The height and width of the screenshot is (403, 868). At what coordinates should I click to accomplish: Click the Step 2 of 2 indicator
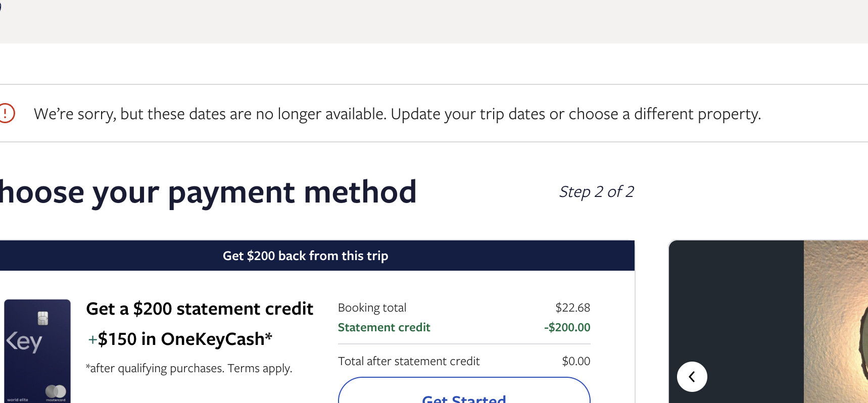[x=596, y=192]
